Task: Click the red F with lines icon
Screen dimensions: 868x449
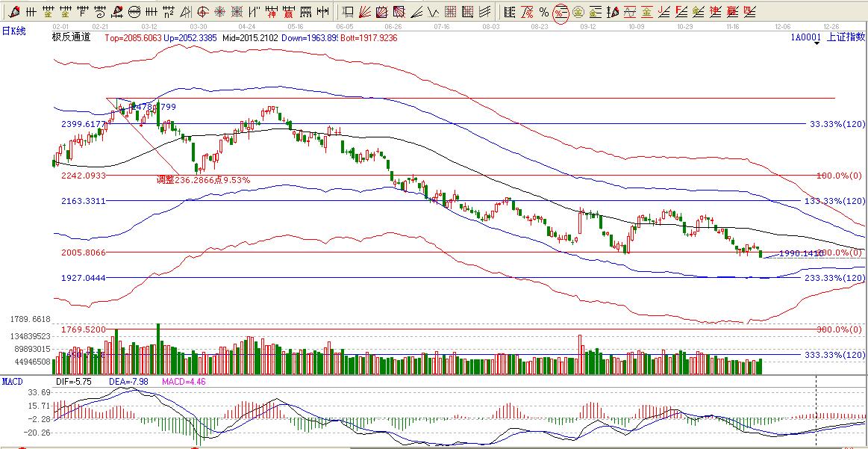Action: point(681,12)
